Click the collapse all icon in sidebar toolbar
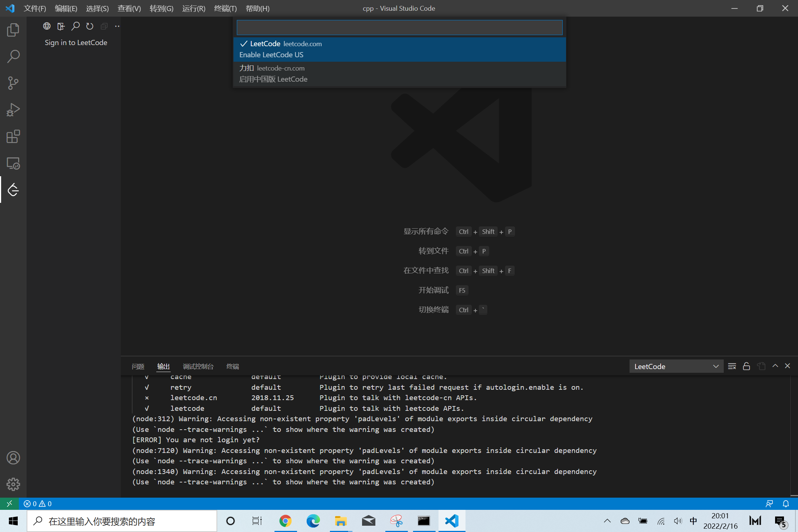This screenshot has width=798, height=532. 104,26
